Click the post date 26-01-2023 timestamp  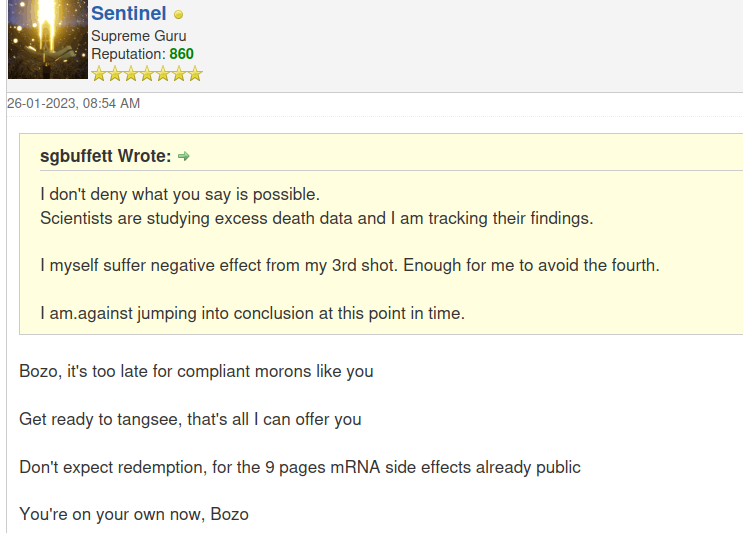(x=73, y=103)
